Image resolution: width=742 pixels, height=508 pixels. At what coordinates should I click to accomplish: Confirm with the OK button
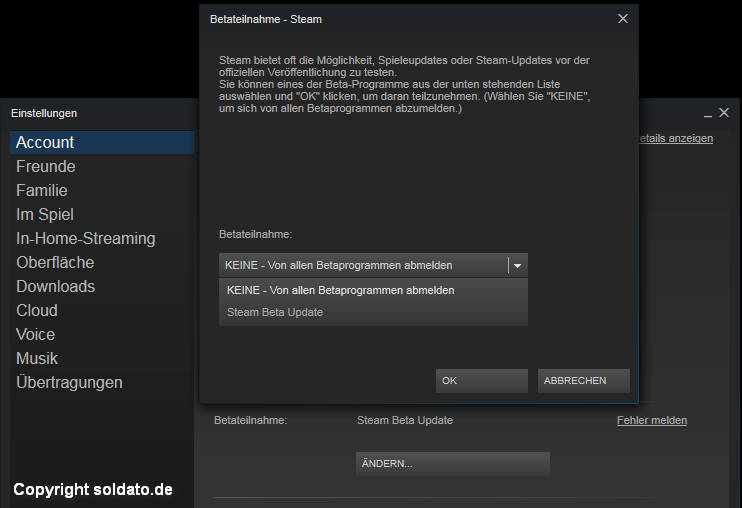[x=482, y=381]
